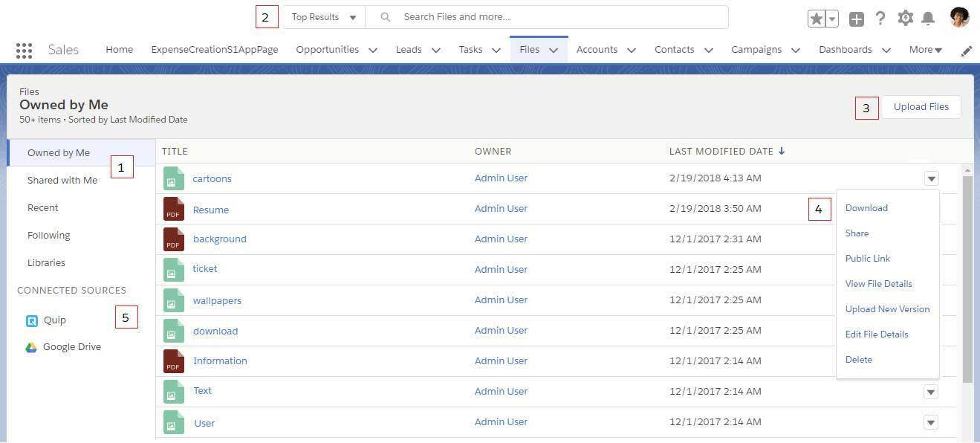Sort by the Last Modified Date arrow
The height and width of the screenshot is (443, 980).
click(782, 151)
